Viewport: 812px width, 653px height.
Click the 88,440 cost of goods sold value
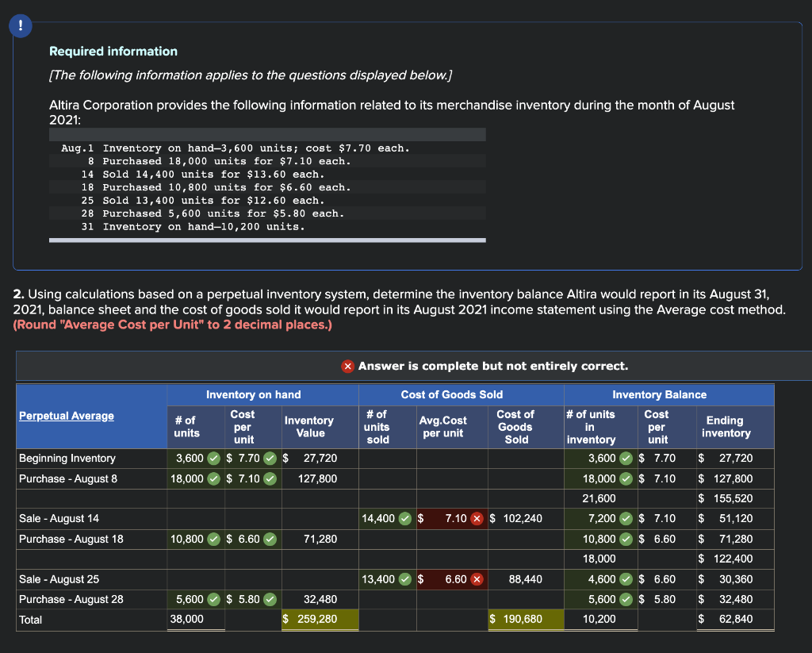(525, 579)
